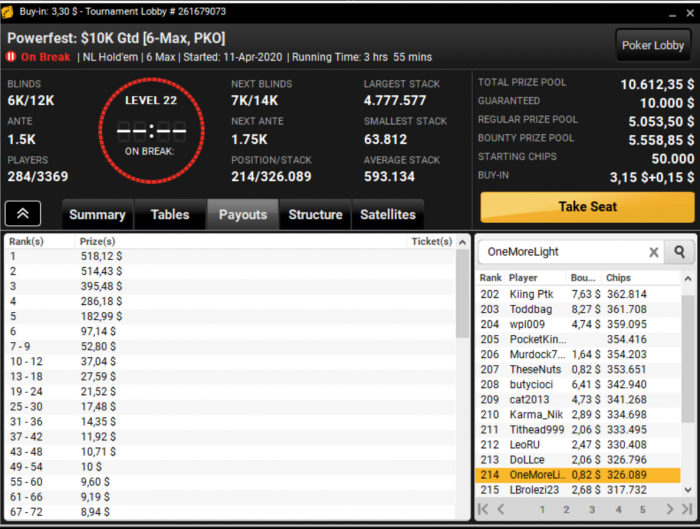Click the Take Seat button

(x=588, y=207)
